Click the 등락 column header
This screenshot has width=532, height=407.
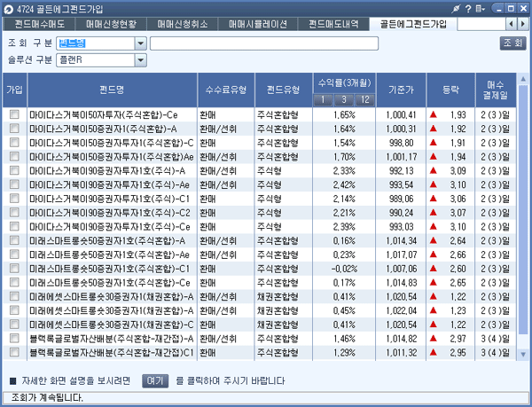450,90
